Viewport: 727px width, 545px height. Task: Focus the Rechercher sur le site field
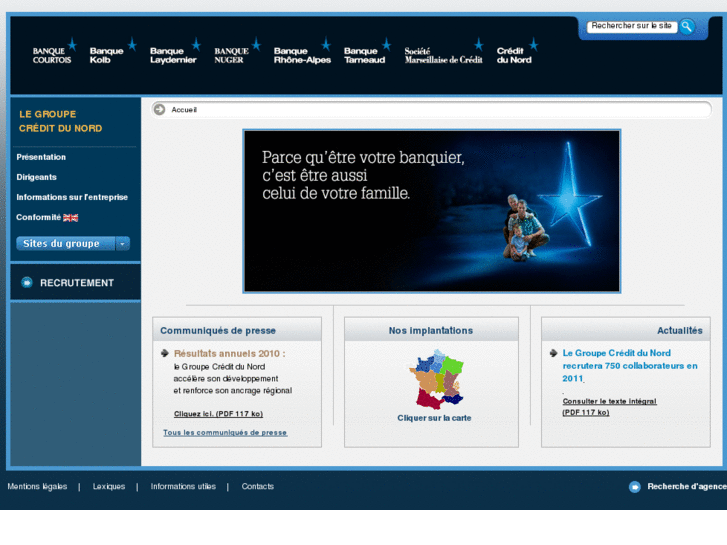(x=631, y=26)
